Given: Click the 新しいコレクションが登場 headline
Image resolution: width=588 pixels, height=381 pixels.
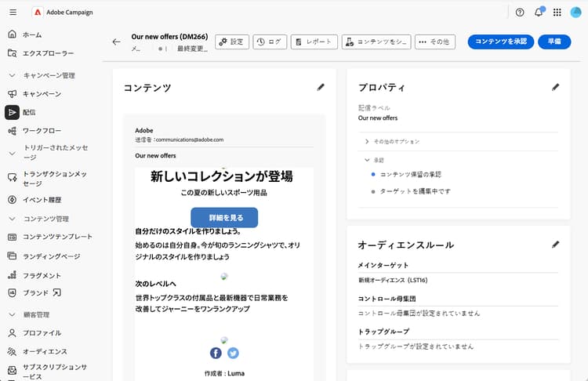Looking at the screenshot, I should [x=222, y=176].
